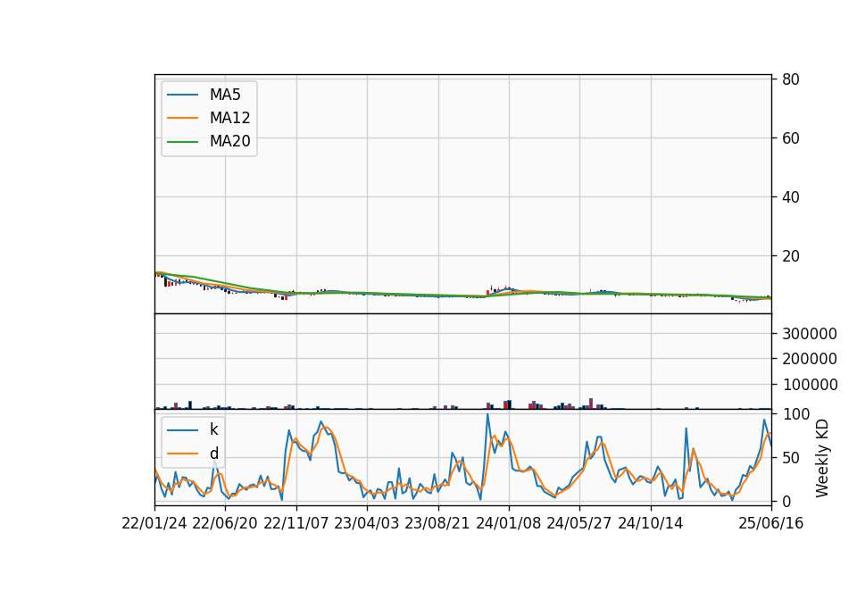This screenshot has height=616, width=857.
Task: Click the green MA20 legend line sample
Action: point(182,141)
